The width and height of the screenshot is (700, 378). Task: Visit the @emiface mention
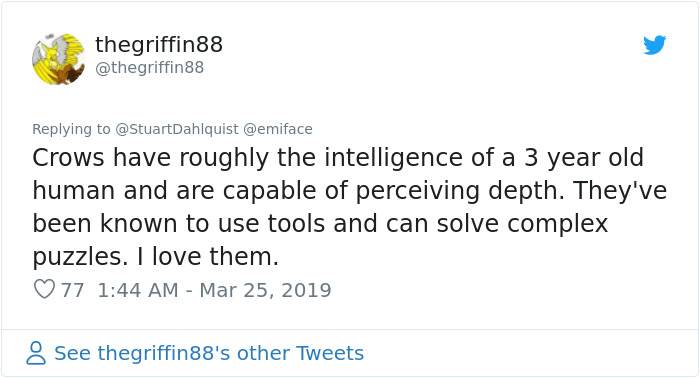278,129
